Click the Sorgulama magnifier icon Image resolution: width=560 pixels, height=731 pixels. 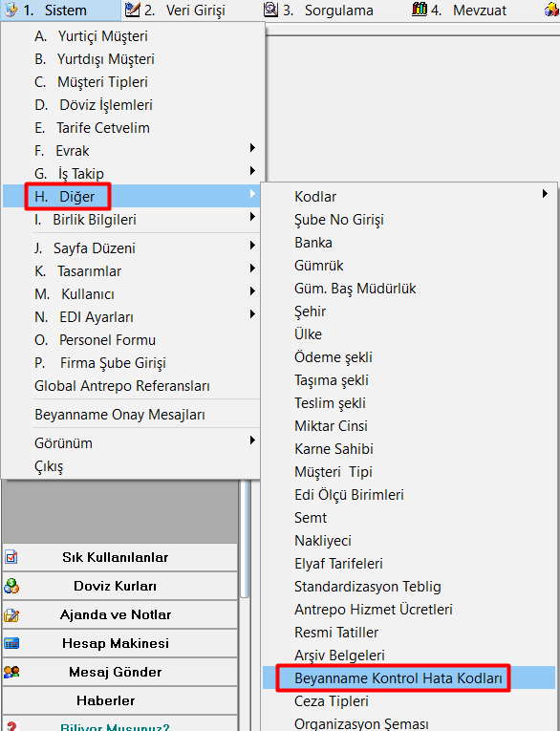[270, 10]
